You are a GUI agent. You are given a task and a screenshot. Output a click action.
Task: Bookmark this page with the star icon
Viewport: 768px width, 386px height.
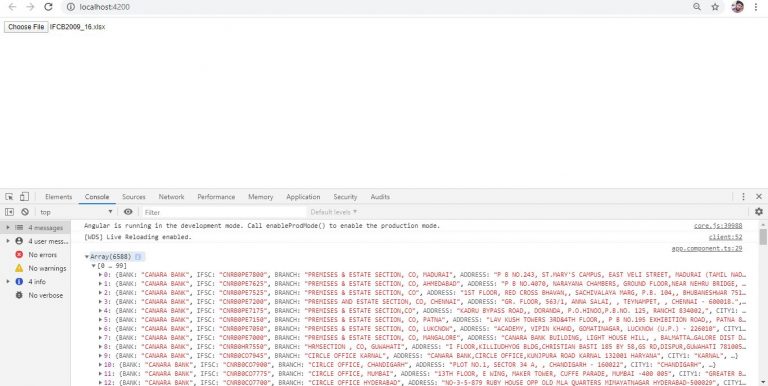(715, 7)
